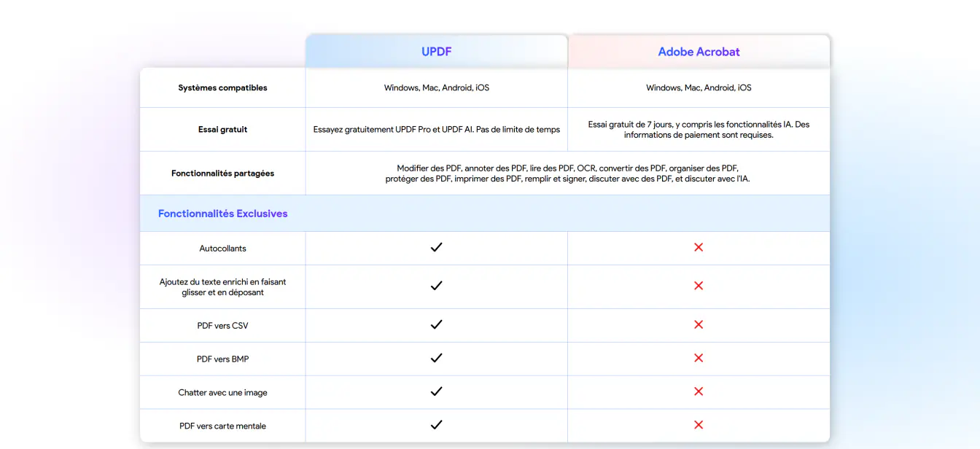Select the Adobe Acrobat column header
980x449 pixels.
tap(699, 52)
